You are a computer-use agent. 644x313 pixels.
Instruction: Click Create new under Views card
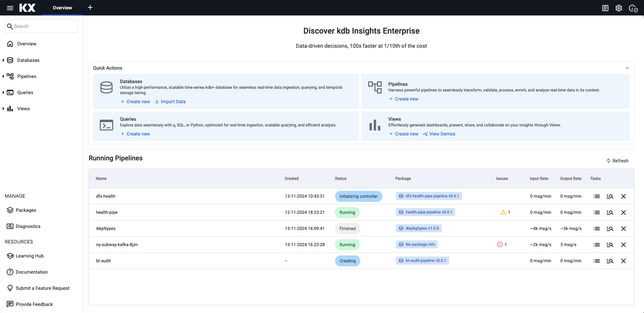[404, 134]
